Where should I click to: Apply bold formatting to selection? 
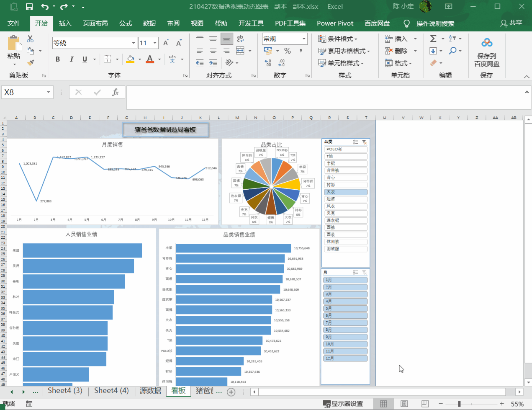(58, 59)
